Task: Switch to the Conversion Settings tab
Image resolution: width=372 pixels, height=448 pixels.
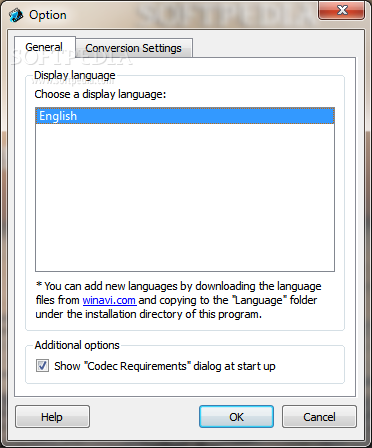Action: pos(134,48)
